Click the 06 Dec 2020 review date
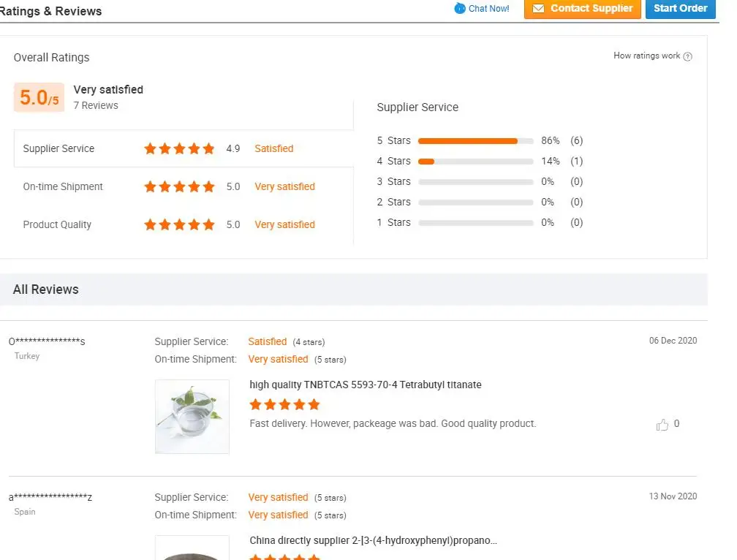737x560 pixels. point(673,341)
